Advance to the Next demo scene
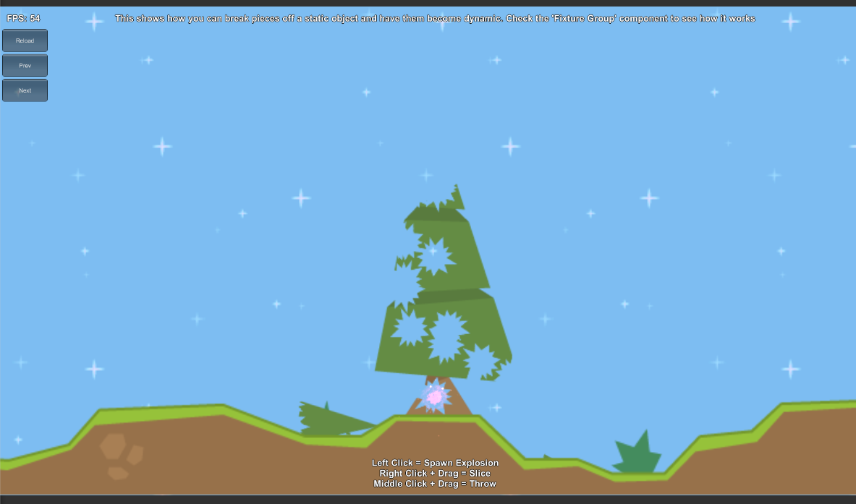The width and height of the screenshot is (856, 504). point(25,90)
